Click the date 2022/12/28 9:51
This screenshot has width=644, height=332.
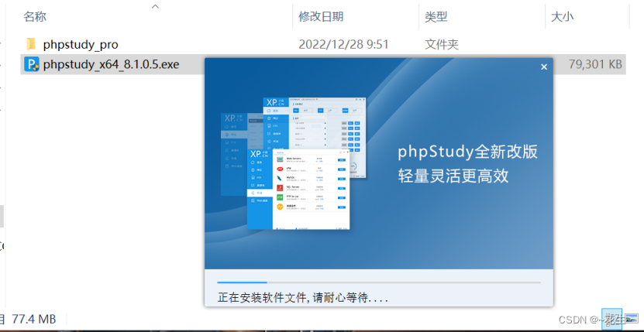343,44
